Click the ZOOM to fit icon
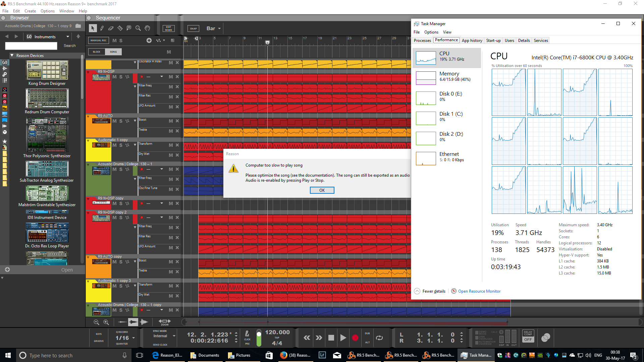 pos(165,322)
